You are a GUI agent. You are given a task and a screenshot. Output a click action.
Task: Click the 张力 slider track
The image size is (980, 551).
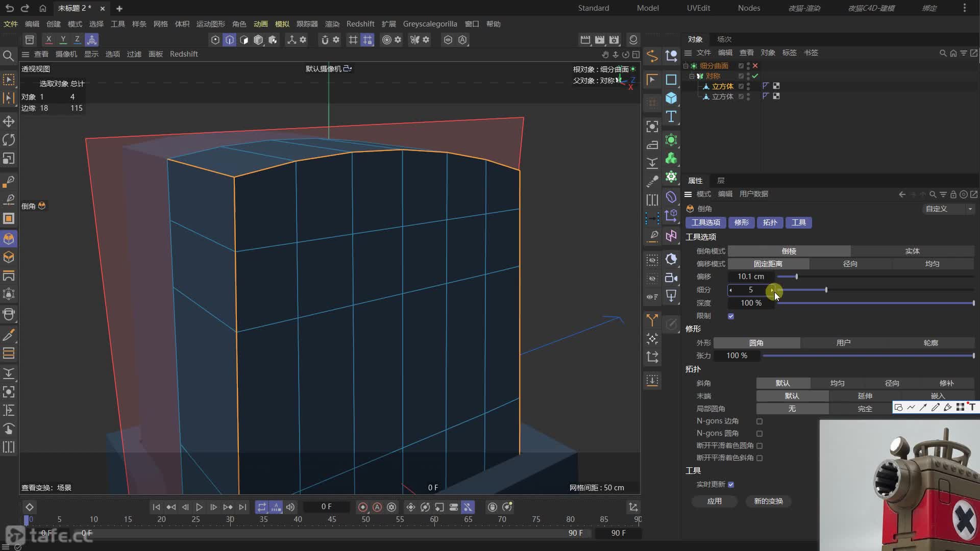868,356
